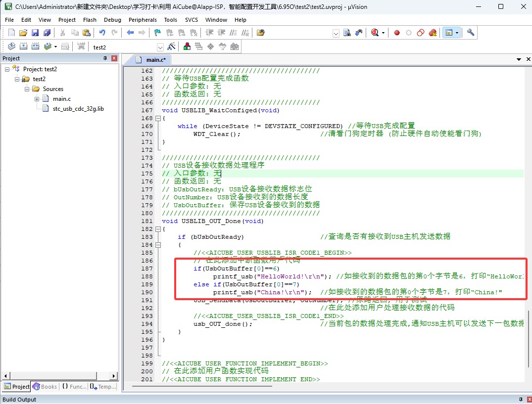
Task: Select the Project panel tab
Action: tap(17, 386)
